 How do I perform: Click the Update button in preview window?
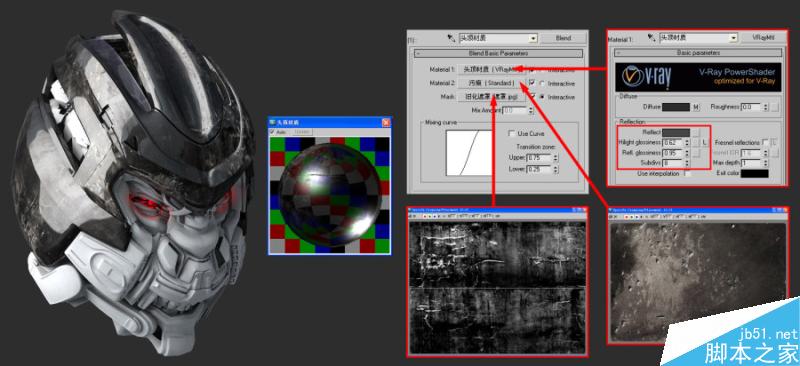[x=302, y=132]
